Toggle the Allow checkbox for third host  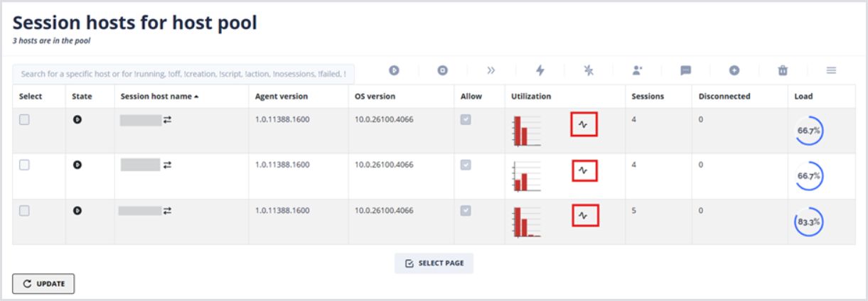click(x=466, y=211)
